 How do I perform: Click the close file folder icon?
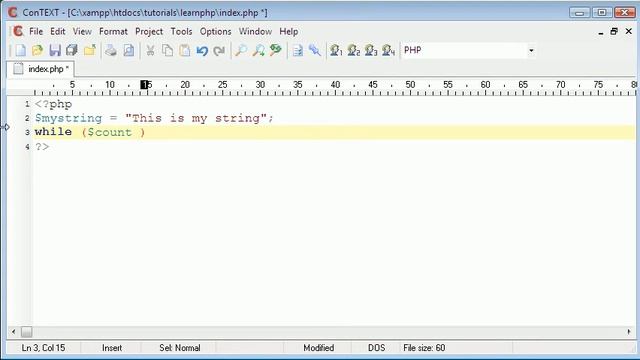(89, 50)
